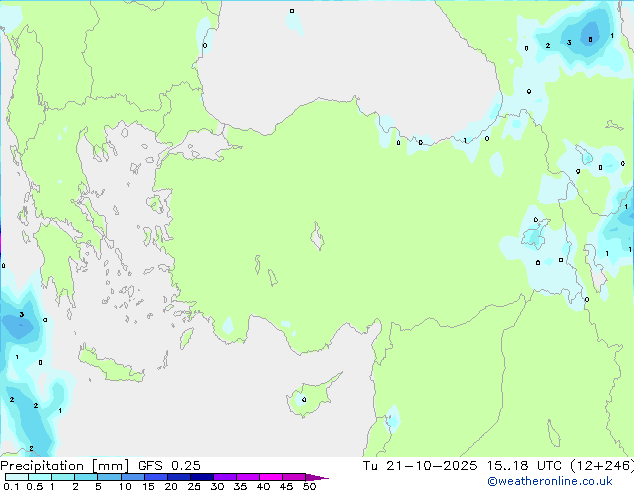Image resolution: width=634 pixels, height=490 pixels.
Task: Pick the 45–50 mm legend swatch
Action: pyautogui.click(x=294, y=477)
